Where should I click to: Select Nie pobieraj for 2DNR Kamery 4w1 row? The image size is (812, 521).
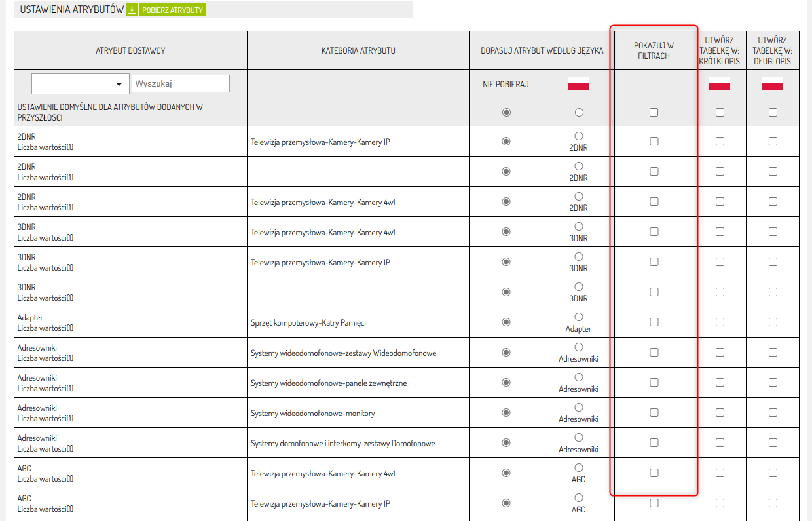[506, 201]
